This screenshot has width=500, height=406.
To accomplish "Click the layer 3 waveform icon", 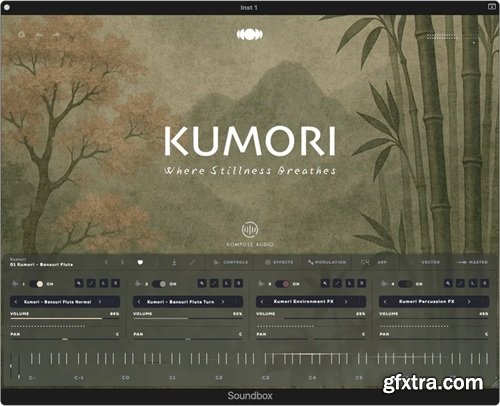I will tap(261, 284).
